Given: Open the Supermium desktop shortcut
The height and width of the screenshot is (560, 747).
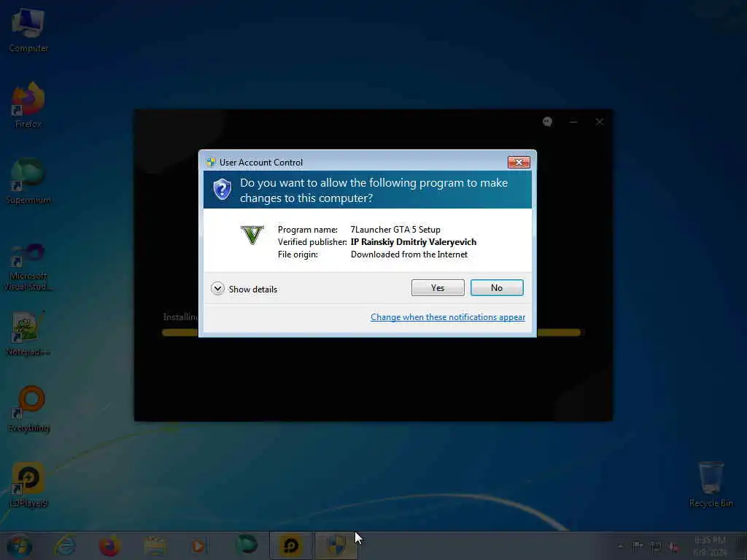Looking at the screenshot, I should coord(28,182).
